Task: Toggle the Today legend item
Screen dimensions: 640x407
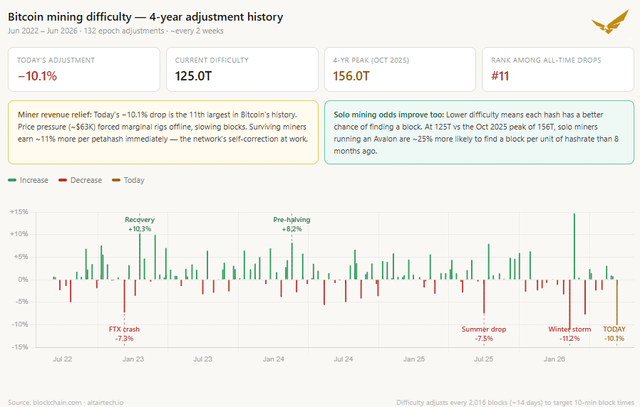Action: pyautogui.click(x=128, y=180)
